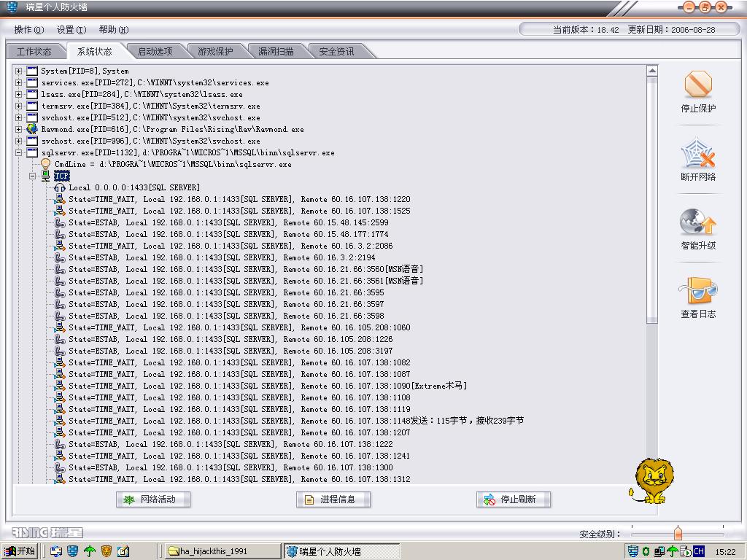Image resolution: width=747 pixels, height=560 pixels.
Task: Switch to the 启动选项 tab
Action: pyautogui.click(x=155, y=52)
